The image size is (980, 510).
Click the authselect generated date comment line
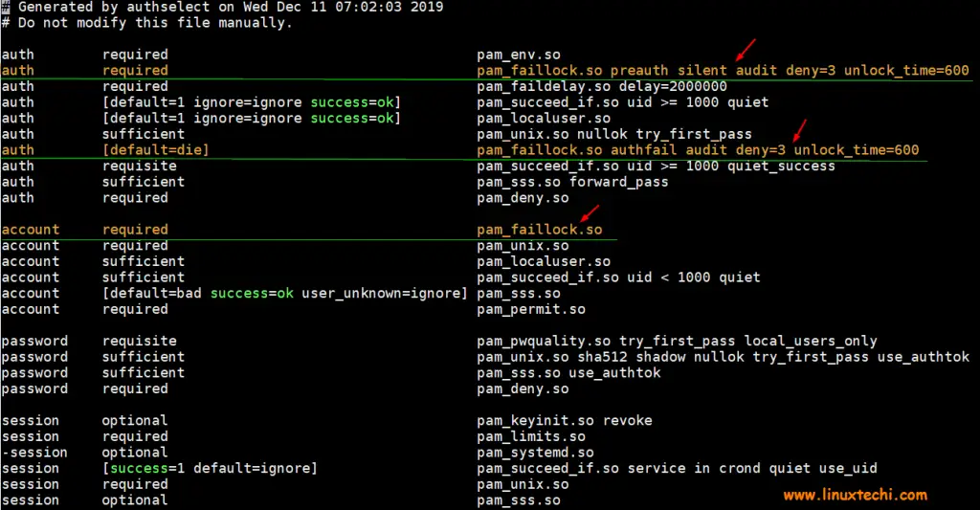(x=222, y=7)
